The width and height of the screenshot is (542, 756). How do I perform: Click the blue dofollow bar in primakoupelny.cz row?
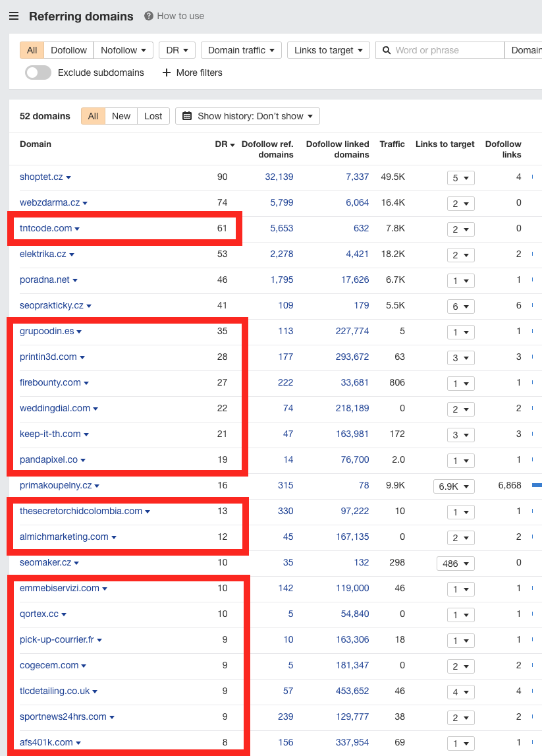[x=537, y=486]
